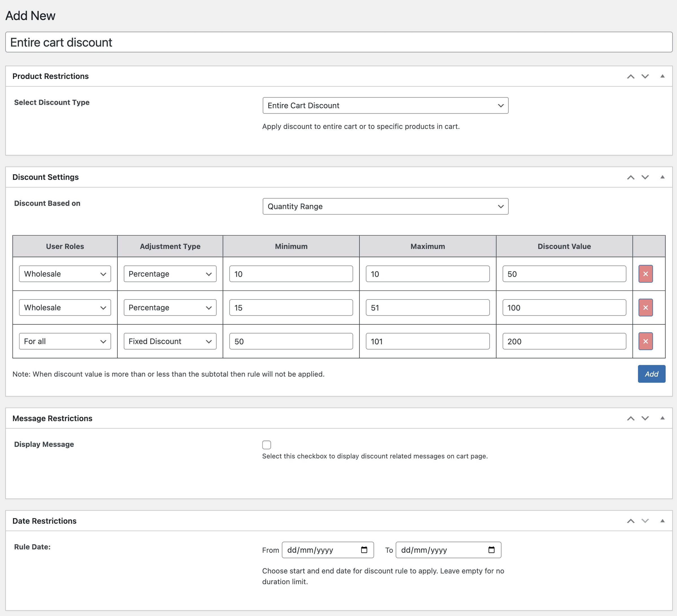Open the User Roles dropdown showing For all

click(65, 341)
